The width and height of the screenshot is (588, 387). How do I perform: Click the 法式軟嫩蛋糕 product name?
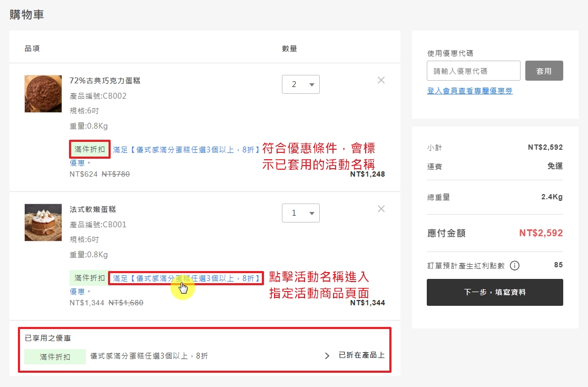93,209
